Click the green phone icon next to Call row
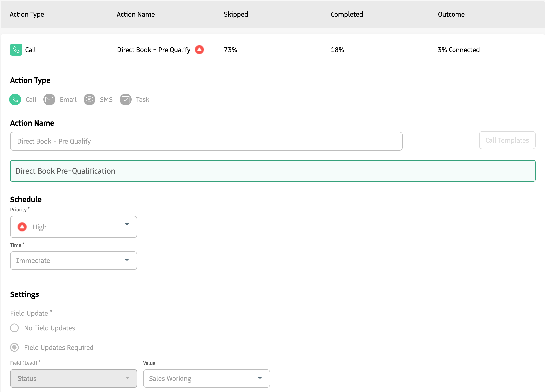 click(16, 50)
